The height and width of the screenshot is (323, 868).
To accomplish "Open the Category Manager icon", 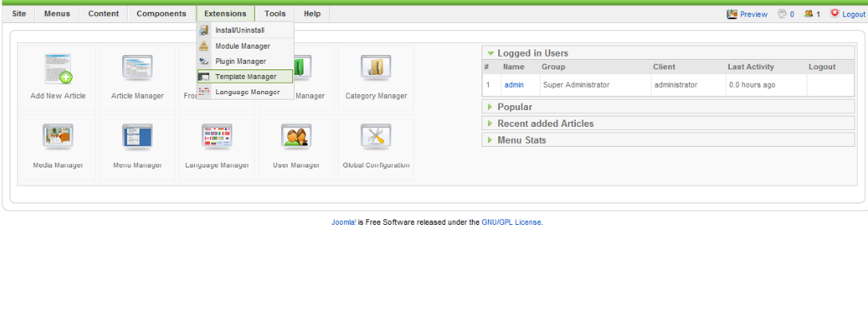I will coord(376,69).
